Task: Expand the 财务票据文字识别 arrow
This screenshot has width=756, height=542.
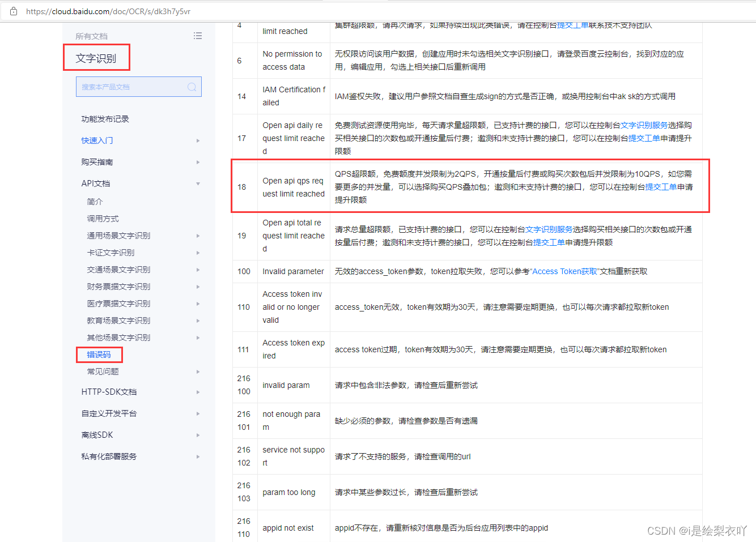Action: pyautogui.click(x=198, y=287)
